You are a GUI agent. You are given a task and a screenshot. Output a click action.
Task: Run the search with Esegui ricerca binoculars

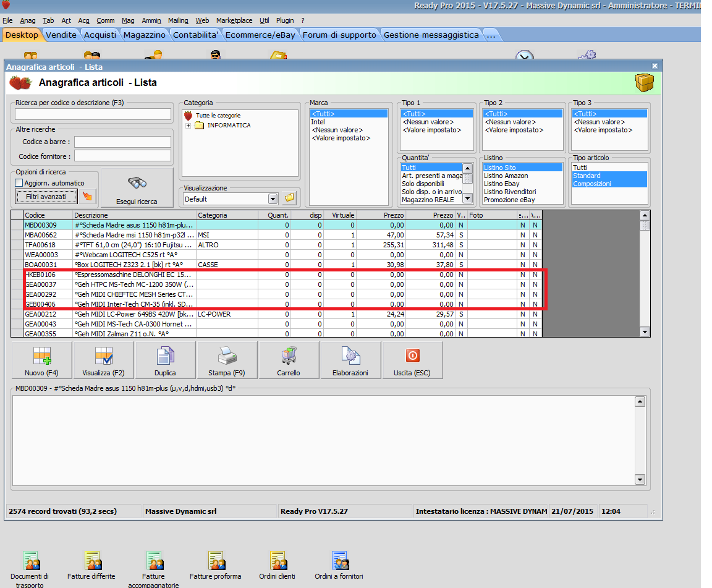tap(137, 188)
